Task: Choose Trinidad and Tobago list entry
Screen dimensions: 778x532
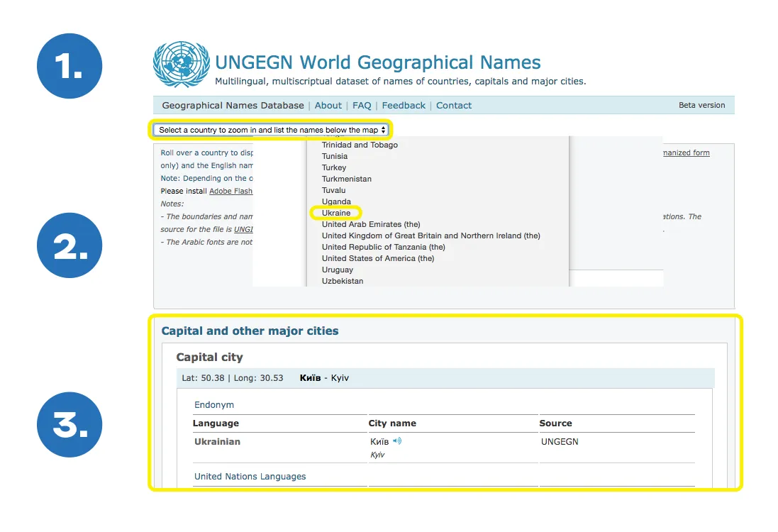Action: coord(360,145)
